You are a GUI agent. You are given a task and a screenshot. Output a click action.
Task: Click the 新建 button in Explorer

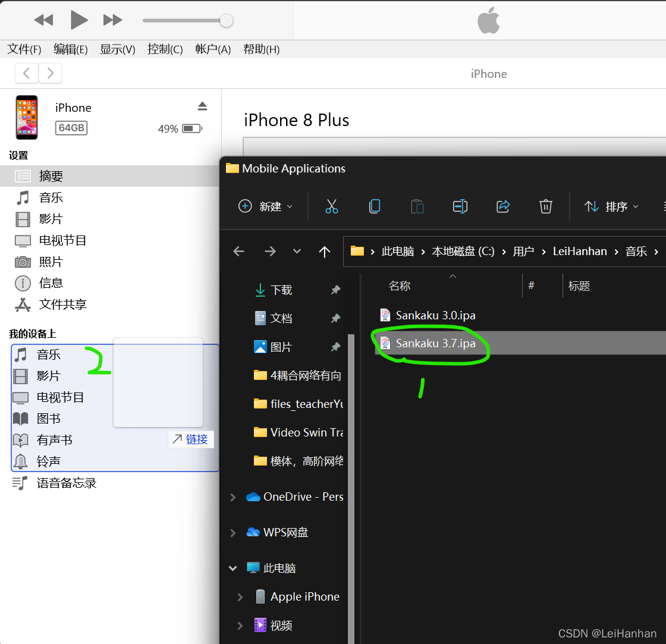[x=265, y=206]
